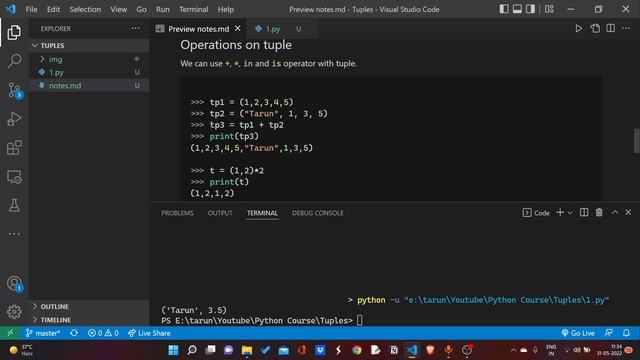Image resolution: width=640 pixels, height=360 pixels.
Task: Click the Explorer views and more actions ellipsis
Action: (135, 28)
